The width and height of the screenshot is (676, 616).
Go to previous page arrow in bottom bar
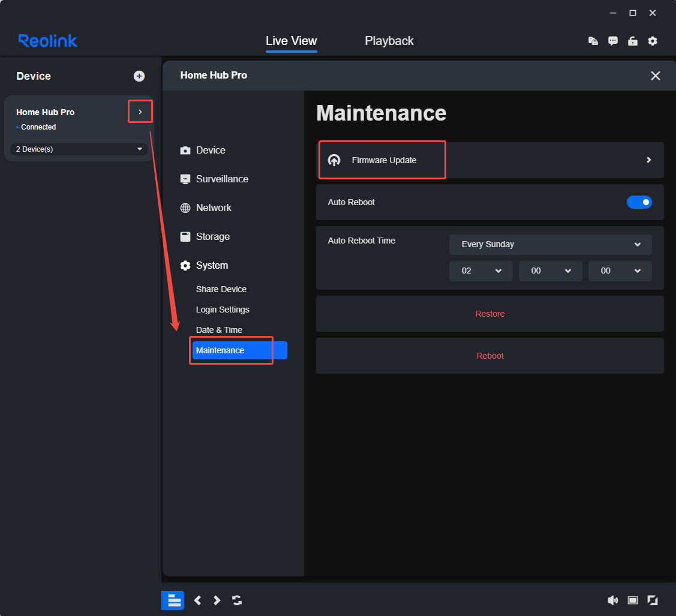point(197,600)
